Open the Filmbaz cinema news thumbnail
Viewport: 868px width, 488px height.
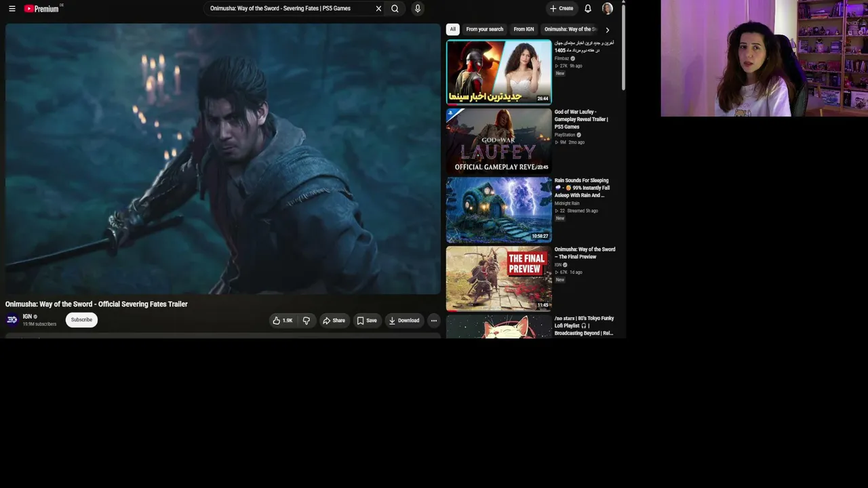[498, 72]
